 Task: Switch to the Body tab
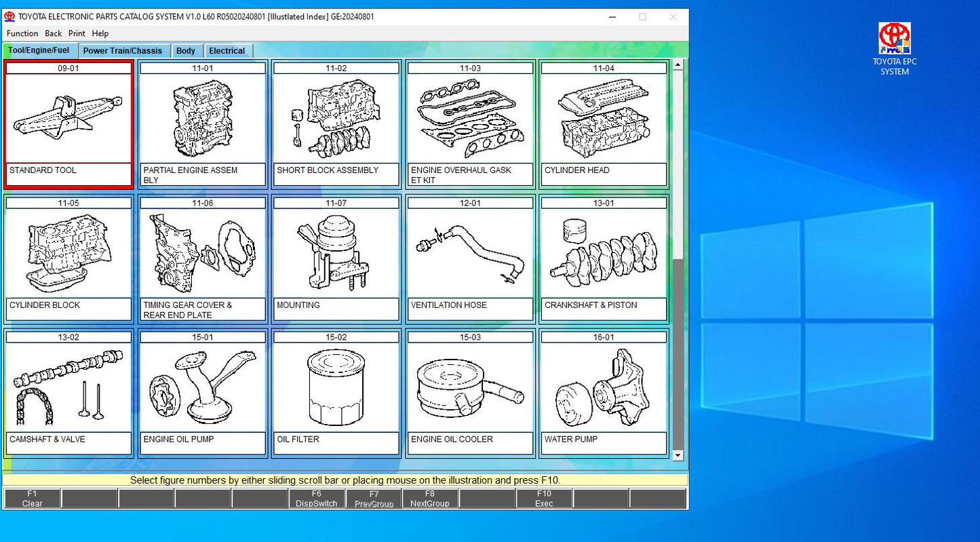coord(186,51)
